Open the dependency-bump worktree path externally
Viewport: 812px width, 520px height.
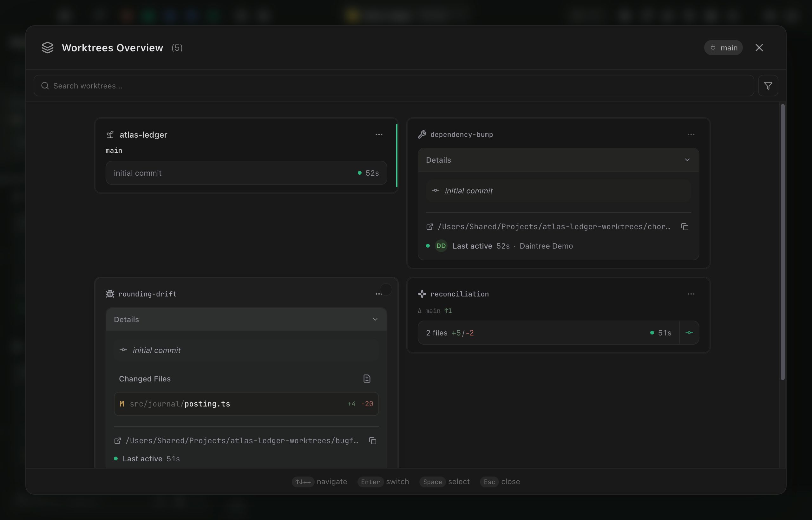point(430,227)
